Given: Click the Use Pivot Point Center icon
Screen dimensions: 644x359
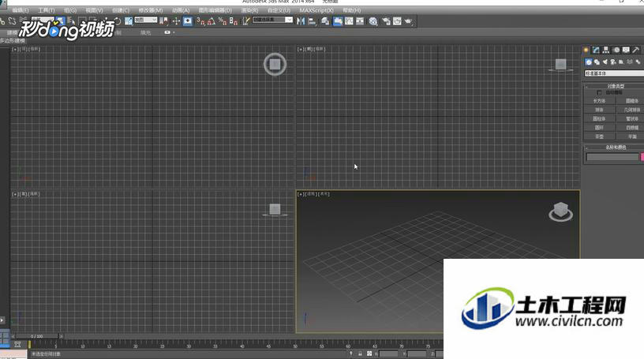Looking at the screenshot, I should pyautogui.click(x=164, y=21).
